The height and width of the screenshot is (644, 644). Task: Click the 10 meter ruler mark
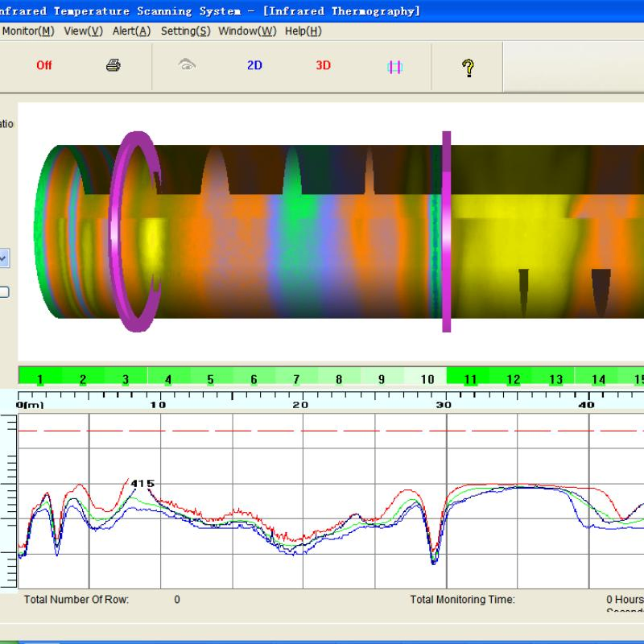[158, 405]
